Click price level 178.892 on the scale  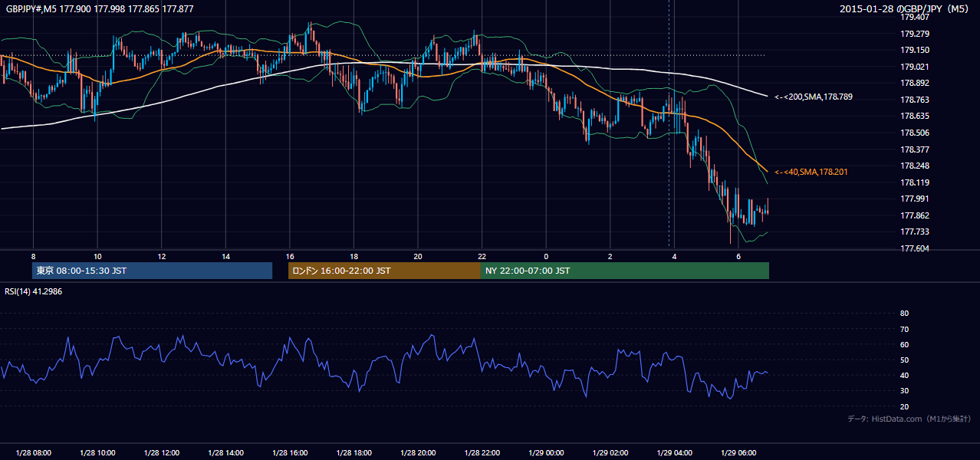[x=915, y=84]
